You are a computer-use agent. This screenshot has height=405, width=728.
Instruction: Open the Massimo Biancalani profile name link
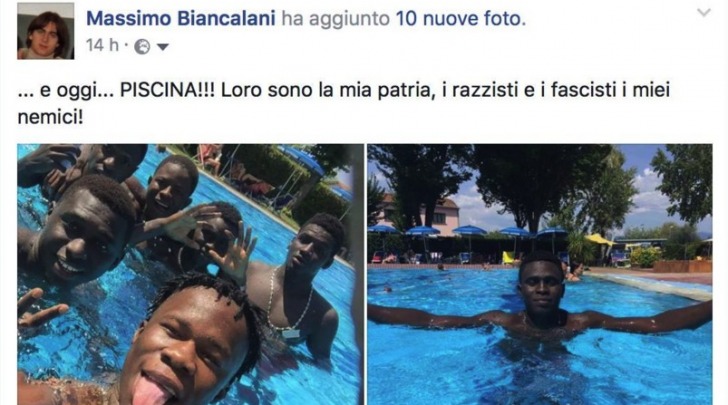181,19
